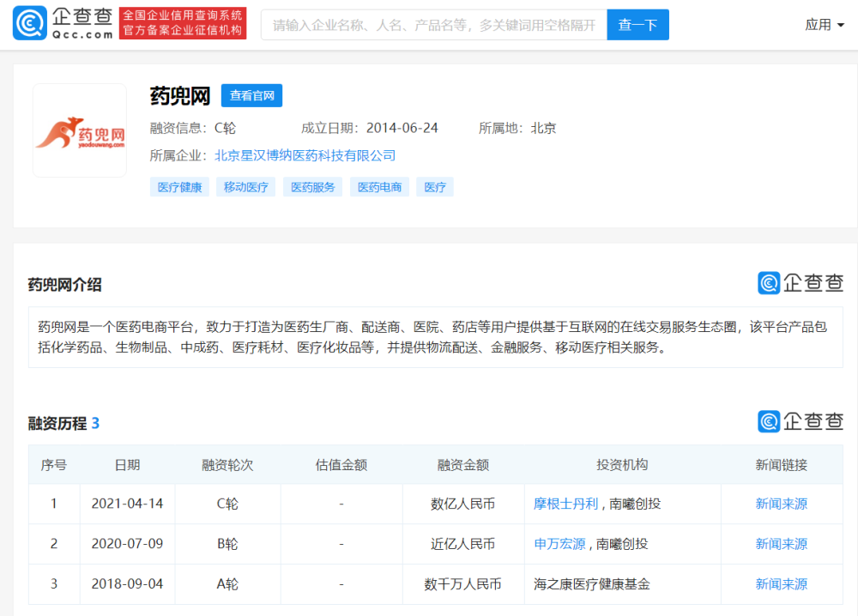Click the 药兜网 title text
858x616 pixels.
point(180,96)
